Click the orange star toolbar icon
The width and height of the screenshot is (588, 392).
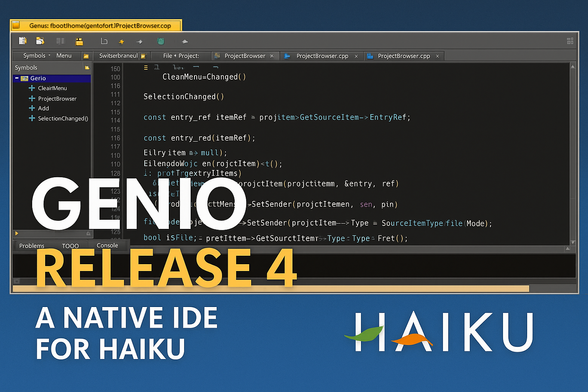[x=122, y=42]
